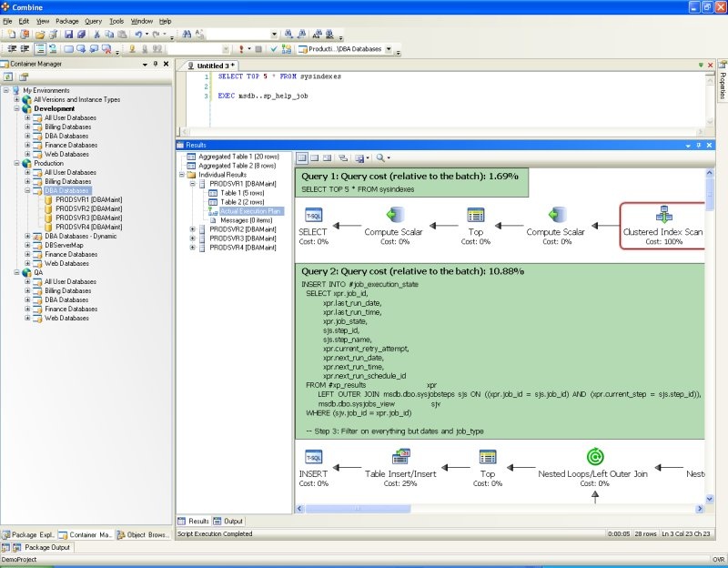Open the Producti...\DBA Databases container dropdown
This screenshot has height=568, width=728.
(x=389, y=49)
